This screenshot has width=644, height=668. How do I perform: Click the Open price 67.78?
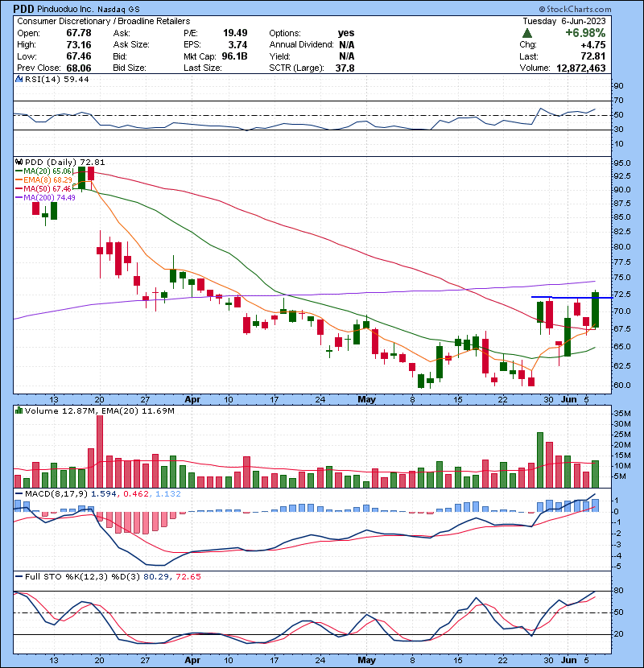[79, 33]
